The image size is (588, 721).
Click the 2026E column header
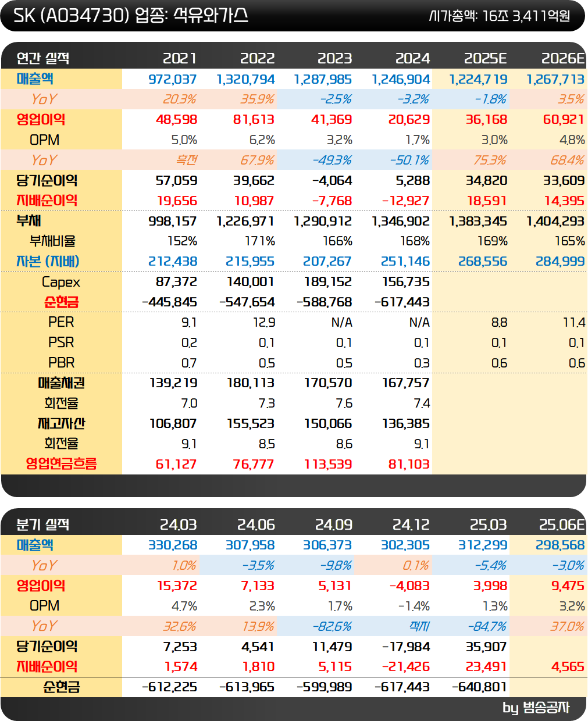click(x=562, y=58)
